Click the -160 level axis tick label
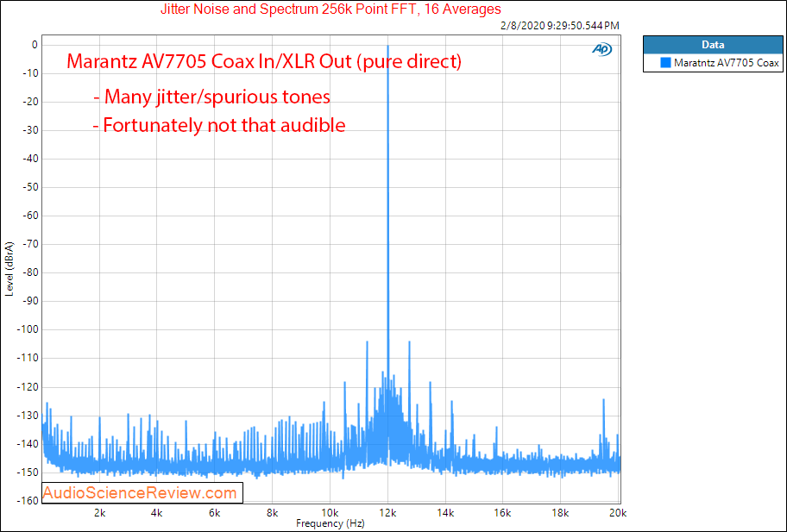The image size is (787, 532). click(27, 501)
